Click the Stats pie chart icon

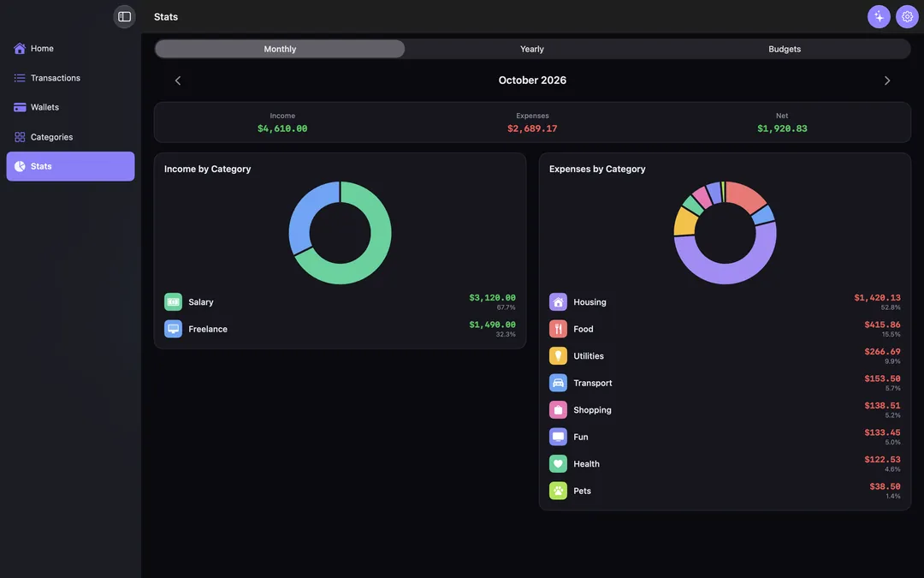point(20,166)
